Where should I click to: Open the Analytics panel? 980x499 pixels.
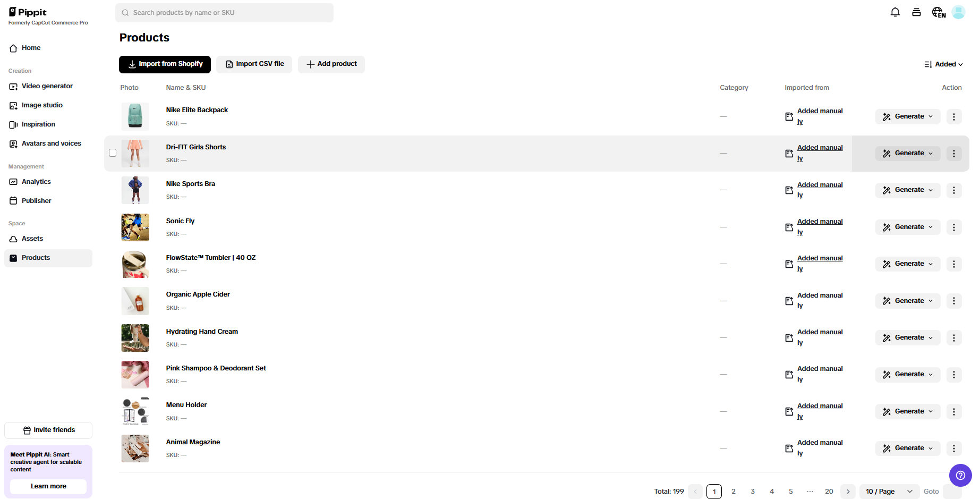(x=36, y=182)
